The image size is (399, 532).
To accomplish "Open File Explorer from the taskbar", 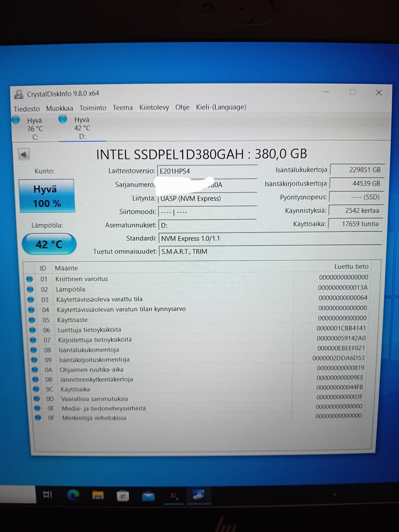I will 98,495.
